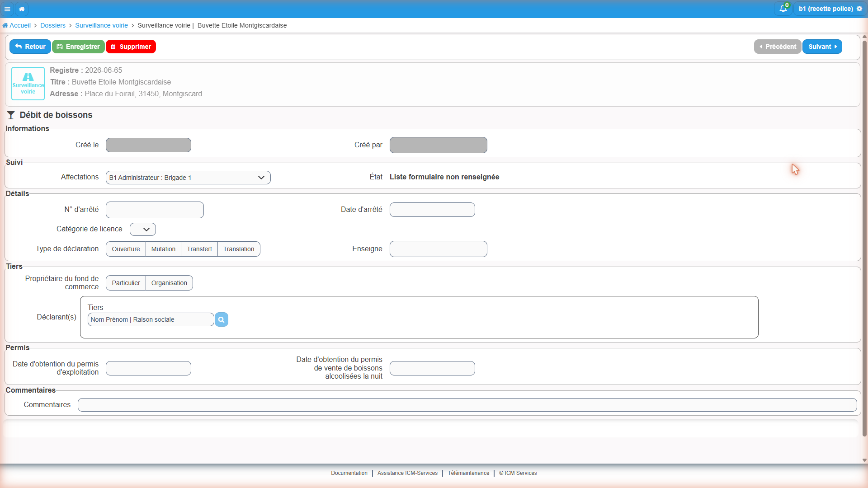Image resolution: width=868 pixels, height=488 pixels.
Task: Open the notifications bell icon
Action: pos(783,9)
